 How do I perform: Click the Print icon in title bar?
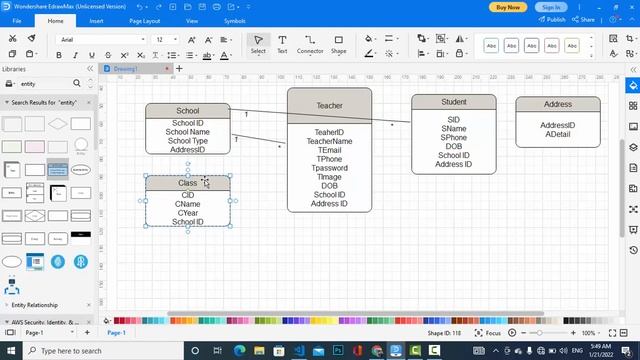(x=217, y=7)
